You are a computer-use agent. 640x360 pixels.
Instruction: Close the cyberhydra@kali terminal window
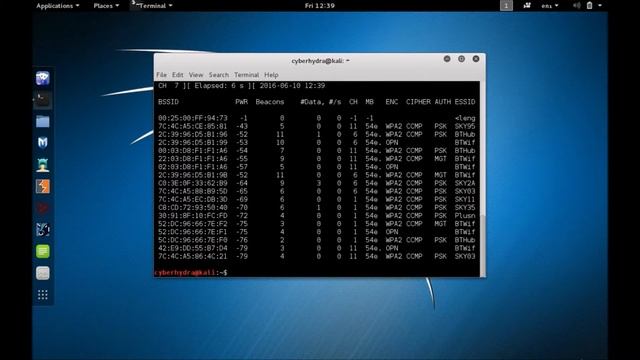(476, 59)
